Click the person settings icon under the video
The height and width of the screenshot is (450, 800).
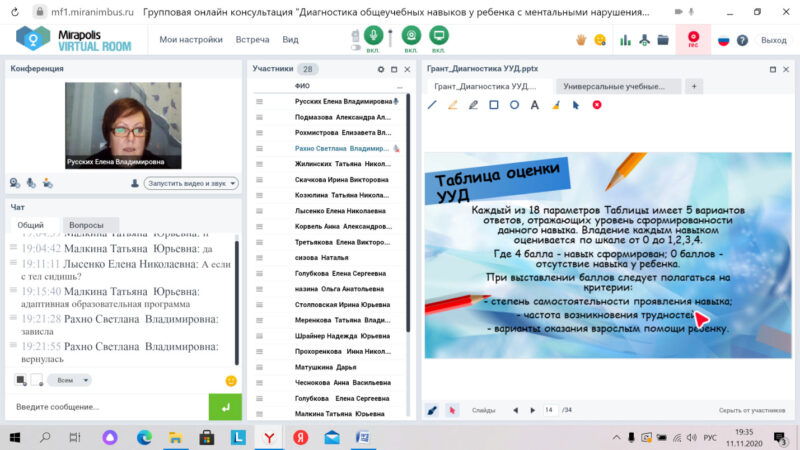(x=47, y=183)
